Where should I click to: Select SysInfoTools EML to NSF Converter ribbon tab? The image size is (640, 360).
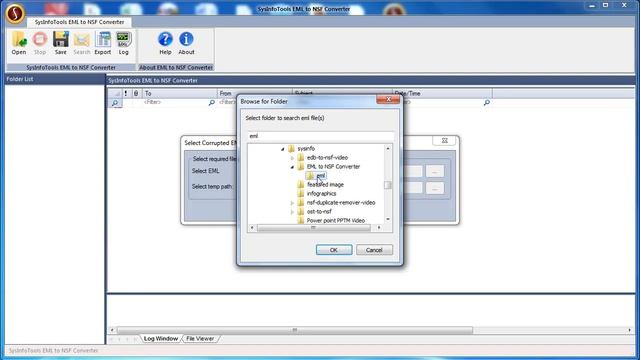tap(79, 22)
